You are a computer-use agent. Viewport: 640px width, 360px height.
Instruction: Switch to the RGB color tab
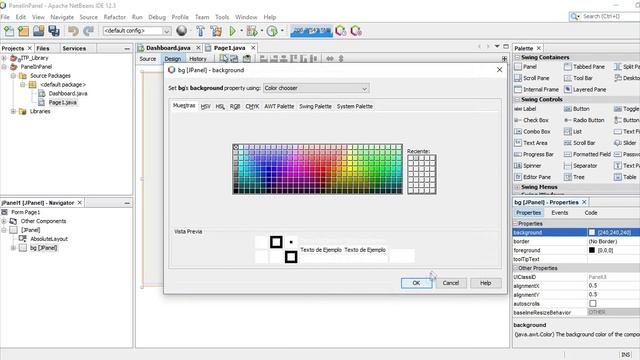[235, 107]
